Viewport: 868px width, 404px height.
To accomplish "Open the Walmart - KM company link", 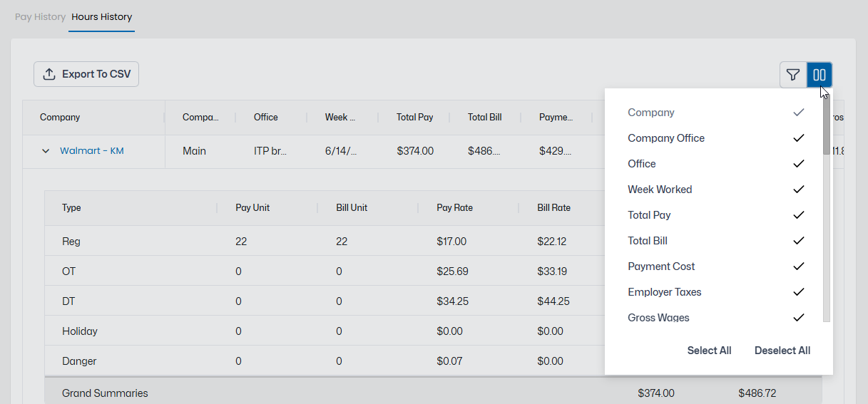I will [x=92, y=151].
